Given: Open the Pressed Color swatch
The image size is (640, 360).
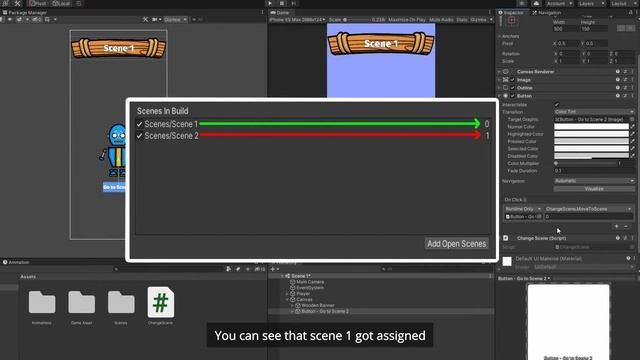Looking at the screenshot, I should tap(591, 141).
